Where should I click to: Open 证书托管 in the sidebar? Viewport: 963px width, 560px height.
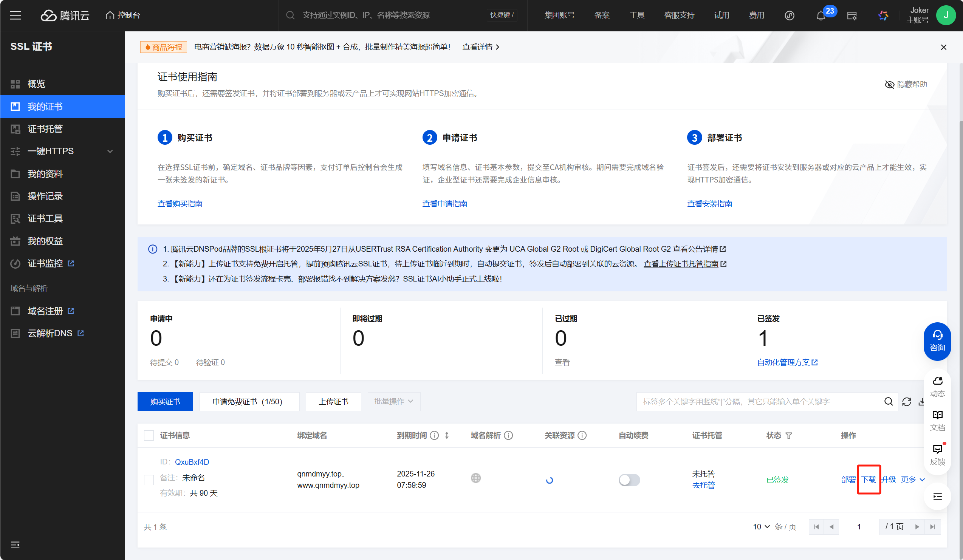(x=45, y=129)
